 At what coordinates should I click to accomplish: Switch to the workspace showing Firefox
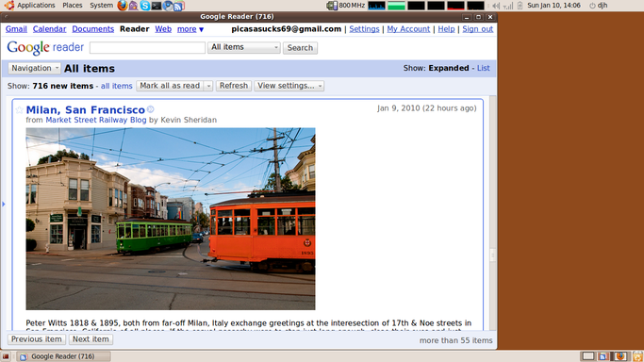point(620,356)
